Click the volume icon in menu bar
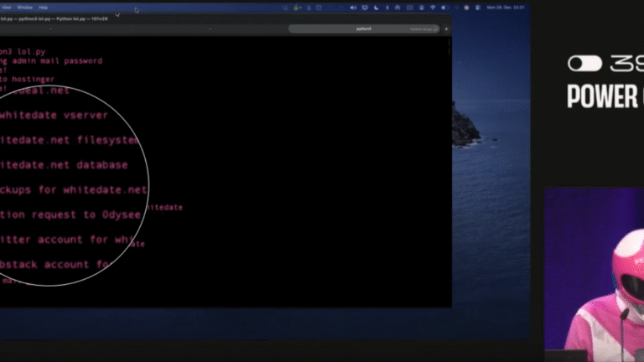Viewport: 644px width, 362px height. 354,7
